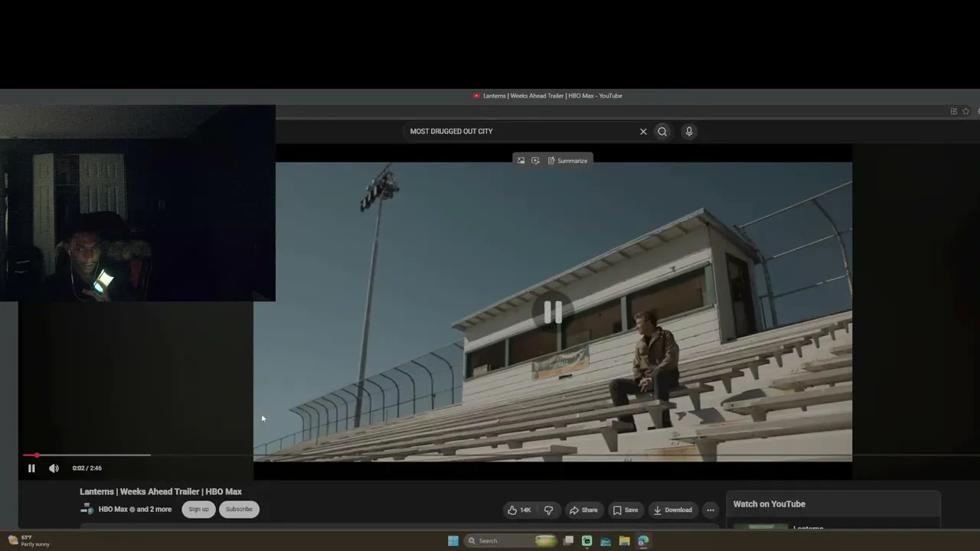This screenshot has width=980, height=551.
Task: Click the Summarize button above the video
Action: point(567,161)
